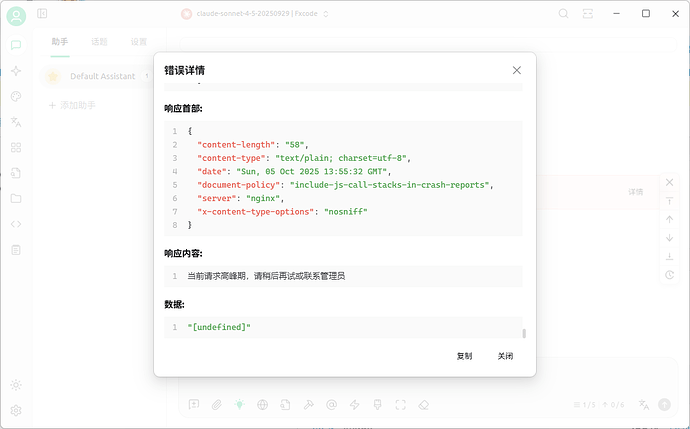Open the knowledge base sidebar icon
690x429 pixels.
16,173
